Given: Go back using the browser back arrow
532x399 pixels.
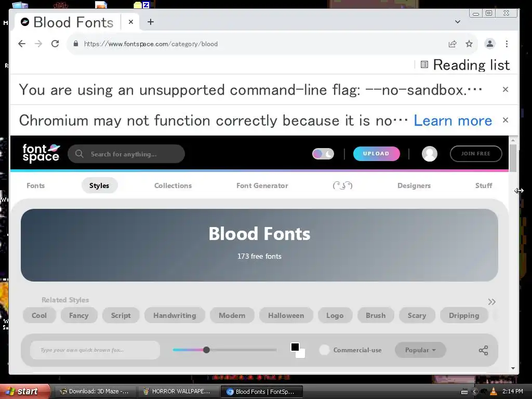Looking at the screenshot, I should [x=22, y=44].
